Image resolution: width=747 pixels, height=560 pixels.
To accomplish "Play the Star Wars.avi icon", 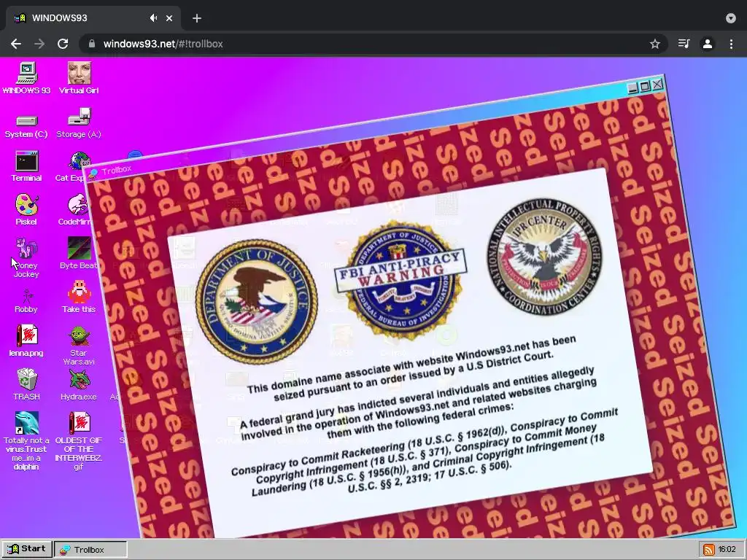I will tap(79, 346).
